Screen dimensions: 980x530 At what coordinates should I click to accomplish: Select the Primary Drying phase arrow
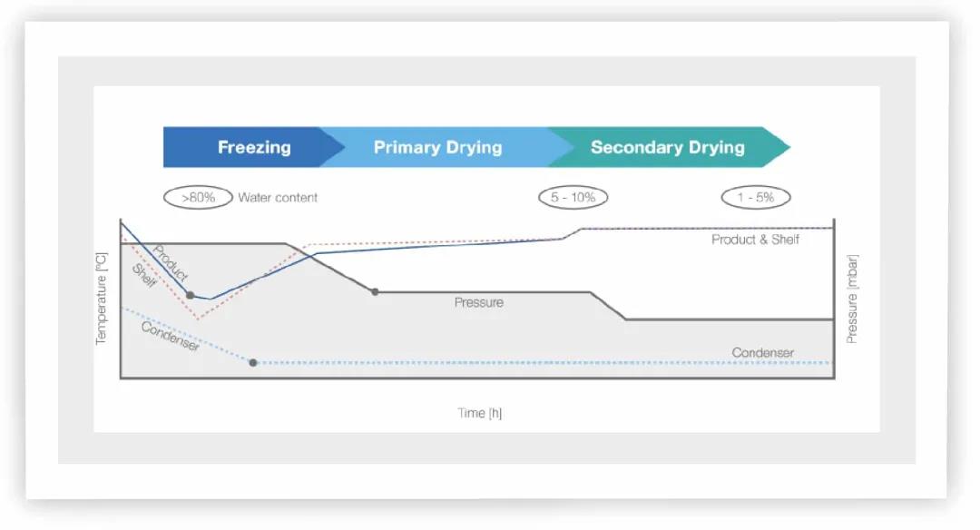point(437,147)
